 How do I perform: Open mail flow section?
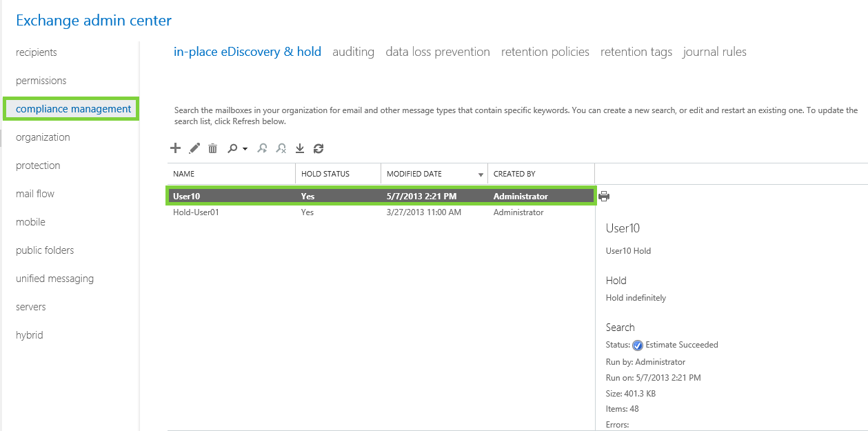pos(35,194)
